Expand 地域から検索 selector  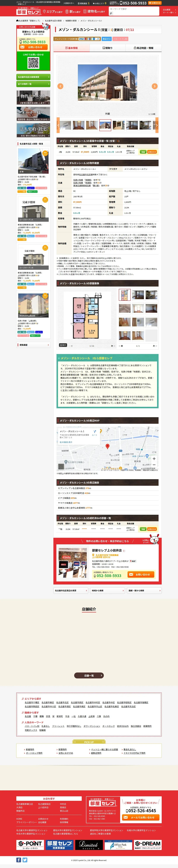coord(108,590)
